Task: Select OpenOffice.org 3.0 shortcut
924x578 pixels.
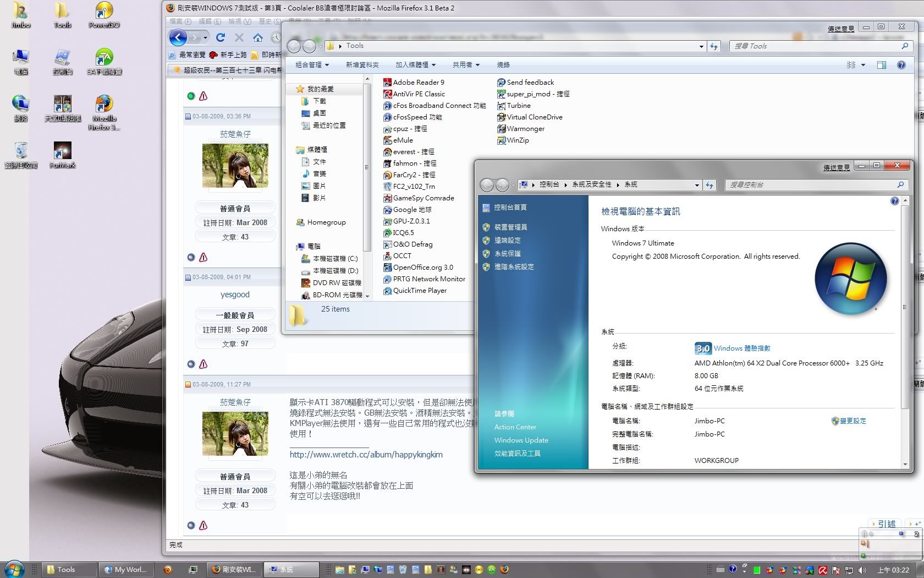Action: pyautogui.click(x=419, y=267)
